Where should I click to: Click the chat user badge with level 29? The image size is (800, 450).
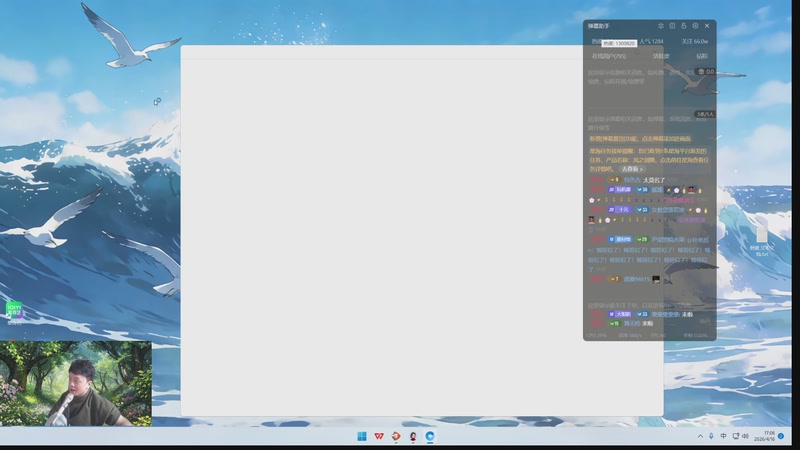click(642, 239)
